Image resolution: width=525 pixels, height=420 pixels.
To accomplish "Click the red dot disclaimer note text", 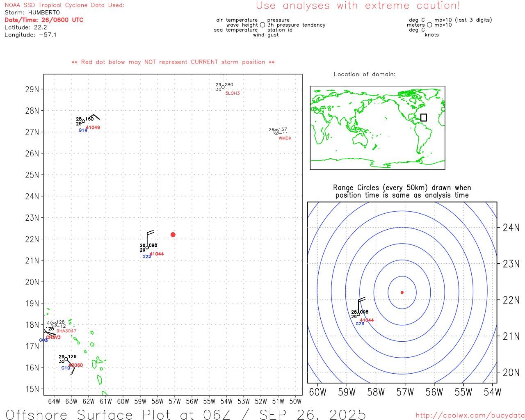I will [x=173, y=62].
